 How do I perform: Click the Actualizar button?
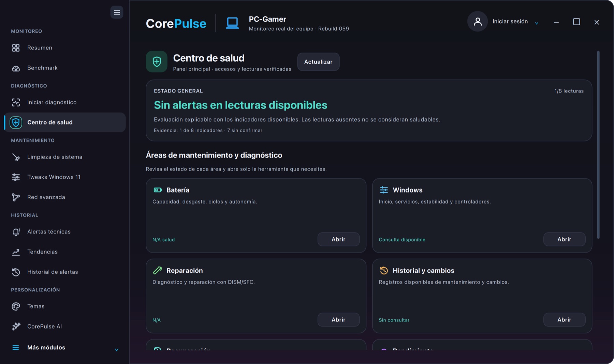[318, 62]
